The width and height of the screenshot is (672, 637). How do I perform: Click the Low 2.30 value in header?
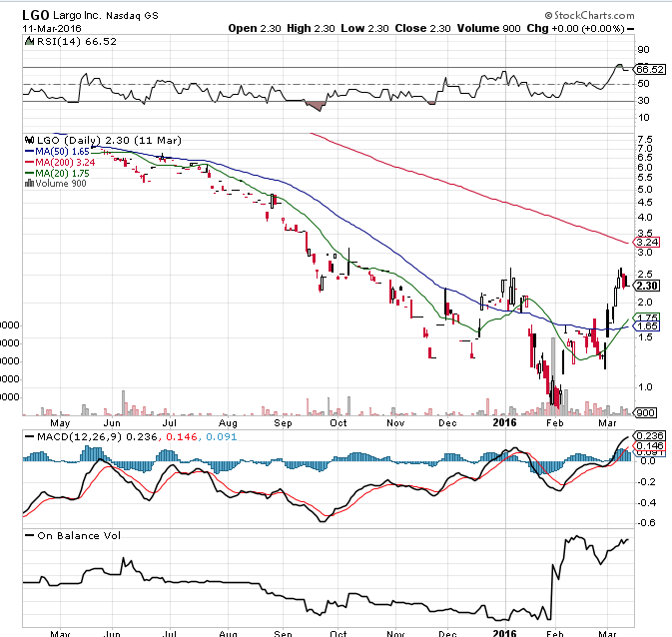click(x=364, y=28)
